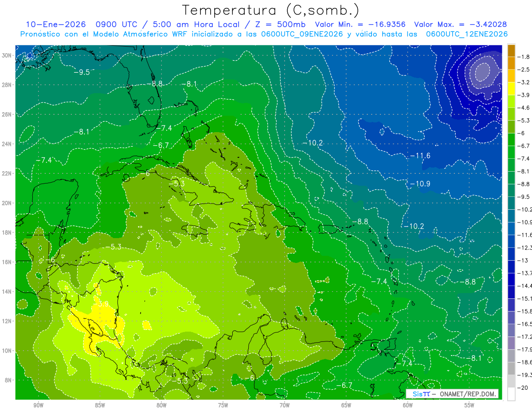Viewport: 532px width, 411px height.
Task: Click the white legend swatch below -20
Action: [511, 394]
